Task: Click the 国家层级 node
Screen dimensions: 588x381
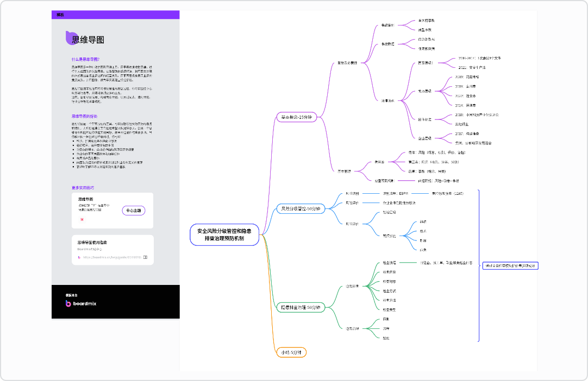Action: click(x=426, y=63)
